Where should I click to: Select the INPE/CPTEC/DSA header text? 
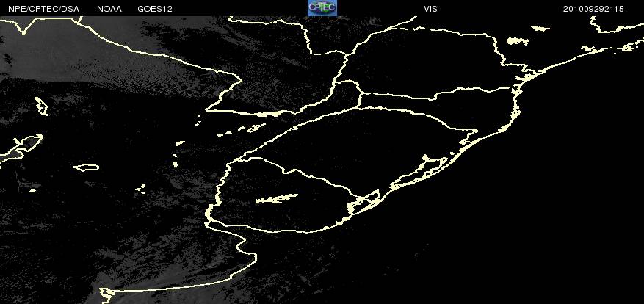(x=43, y=9)
